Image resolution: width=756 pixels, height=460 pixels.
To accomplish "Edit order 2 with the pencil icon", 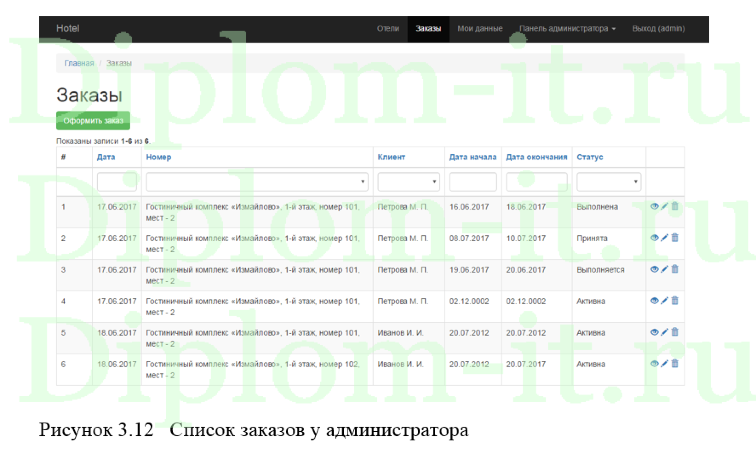I will [x=664, y=238].
